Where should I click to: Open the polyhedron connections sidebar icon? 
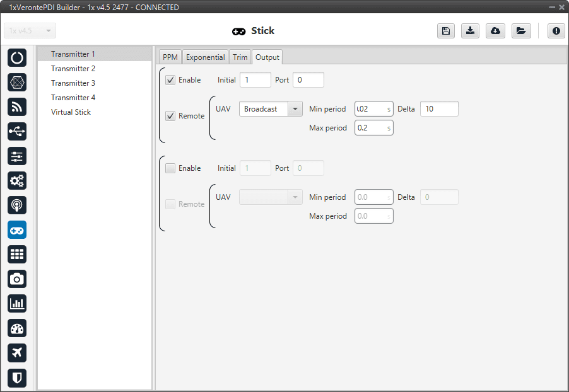pos(17,83)
